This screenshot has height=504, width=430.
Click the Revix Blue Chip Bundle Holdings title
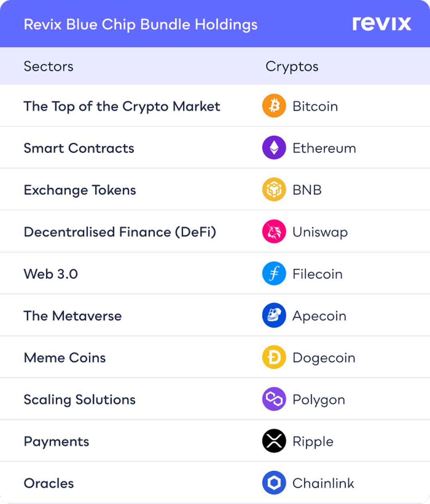[x=140, y=24]
